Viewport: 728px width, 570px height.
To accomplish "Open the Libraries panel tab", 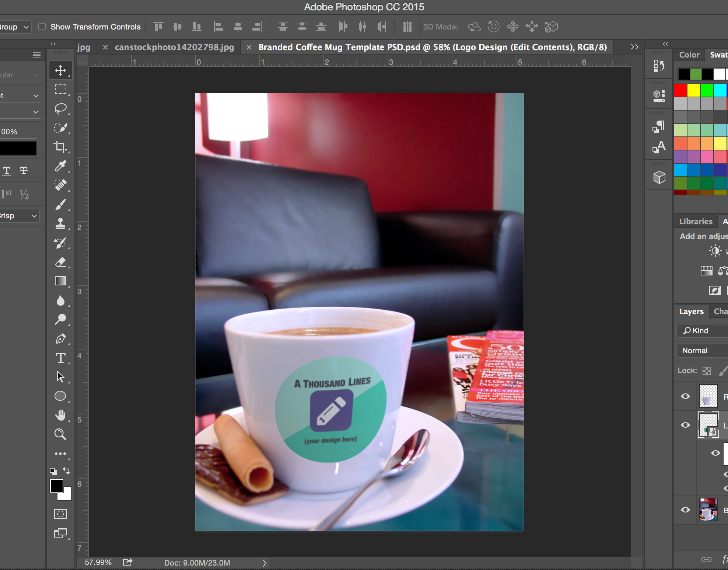I will pos(696,222).
